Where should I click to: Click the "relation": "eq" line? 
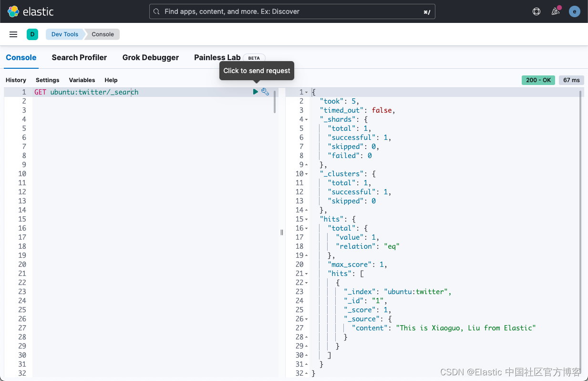pos(367,246)
